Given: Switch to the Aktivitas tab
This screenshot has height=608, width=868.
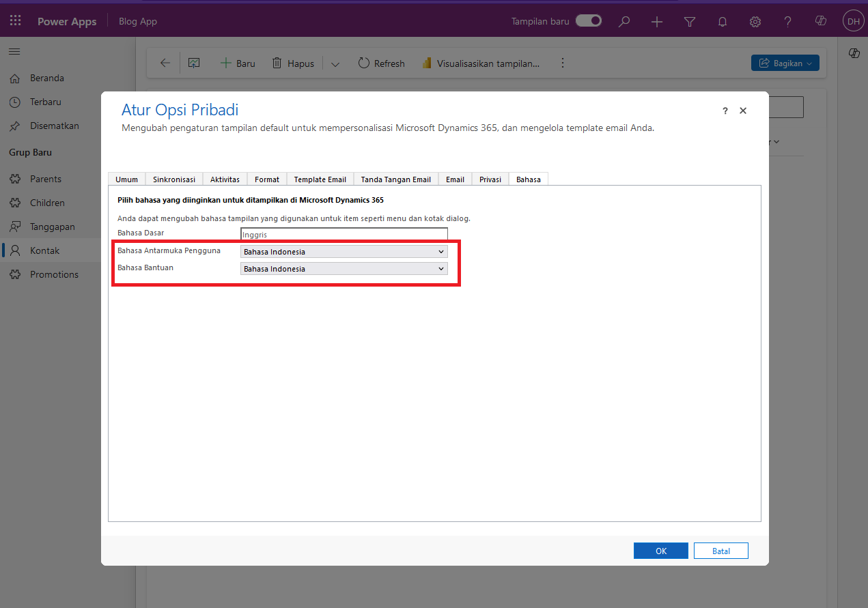Looking at the screenshot, I should [225, 179].
